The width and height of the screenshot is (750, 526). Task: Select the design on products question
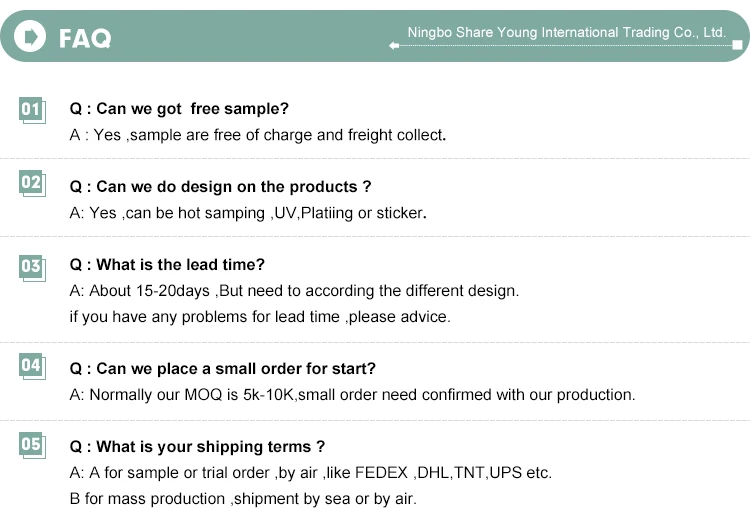point(220,187)
